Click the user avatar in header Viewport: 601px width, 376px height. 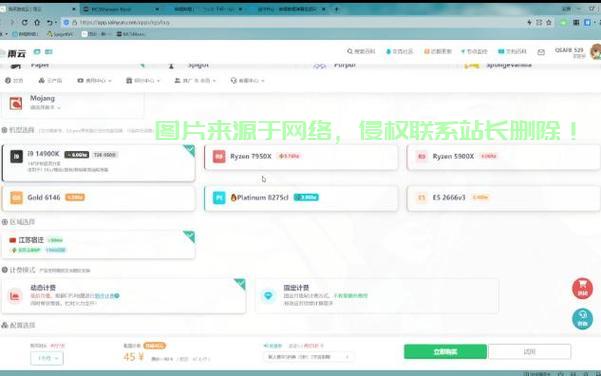point(596,52)
